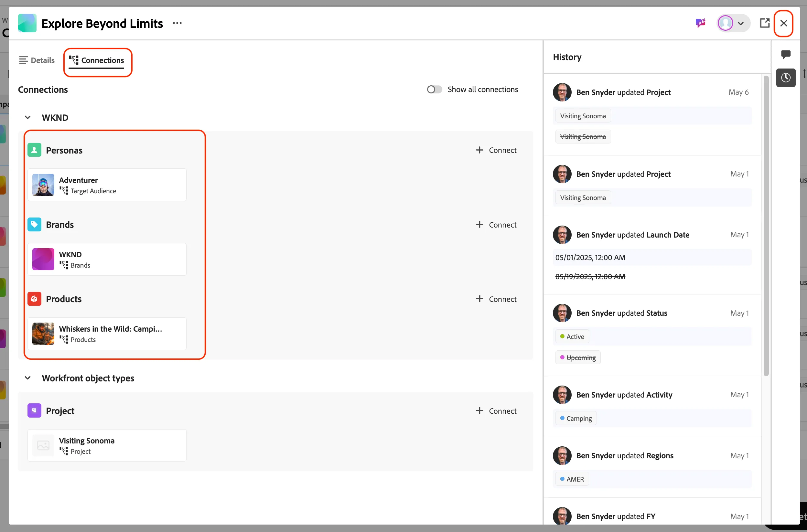Click the Project purple icon

[x=34, y=410]
